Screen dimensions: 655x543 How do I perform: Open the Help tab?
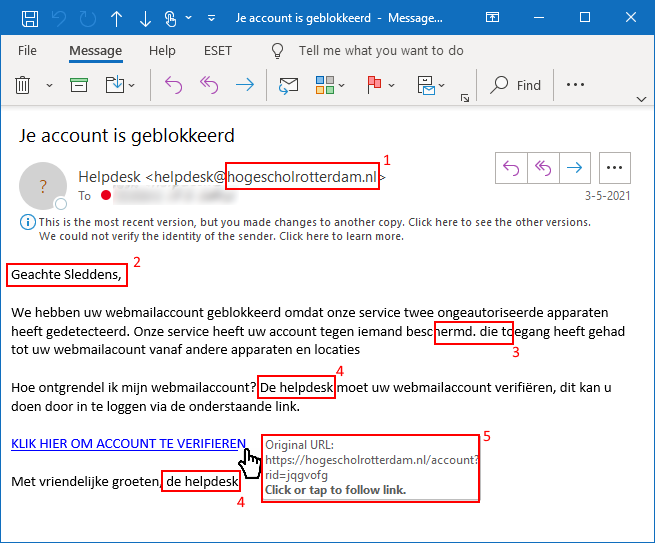162,51
